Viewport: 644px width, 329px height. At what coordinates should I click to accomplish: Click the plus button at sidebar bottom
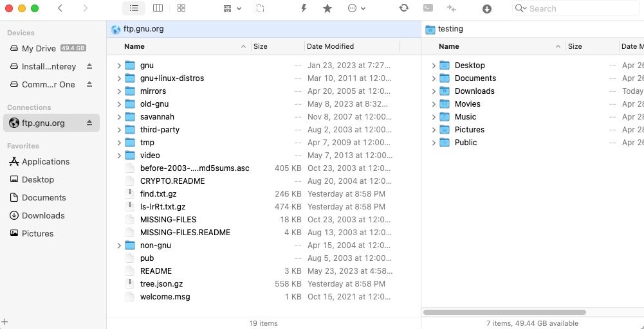pyautogui.click(x=5, y=322)
